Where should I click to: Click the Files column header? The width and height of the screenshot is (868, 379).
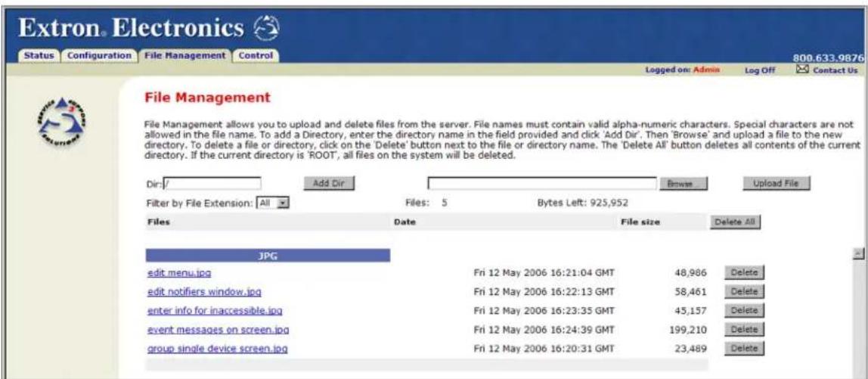click(159, 222)
